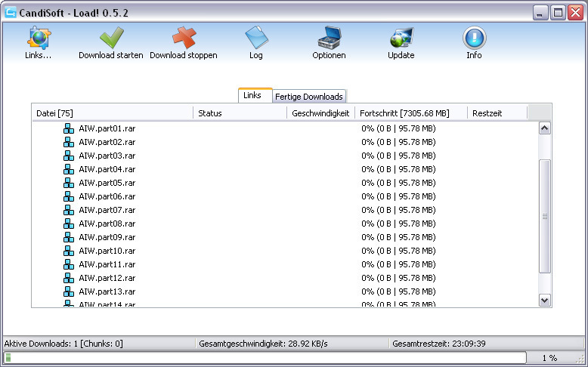
Task: Sort by the Status column header
Action: click(x=240, y=113)
